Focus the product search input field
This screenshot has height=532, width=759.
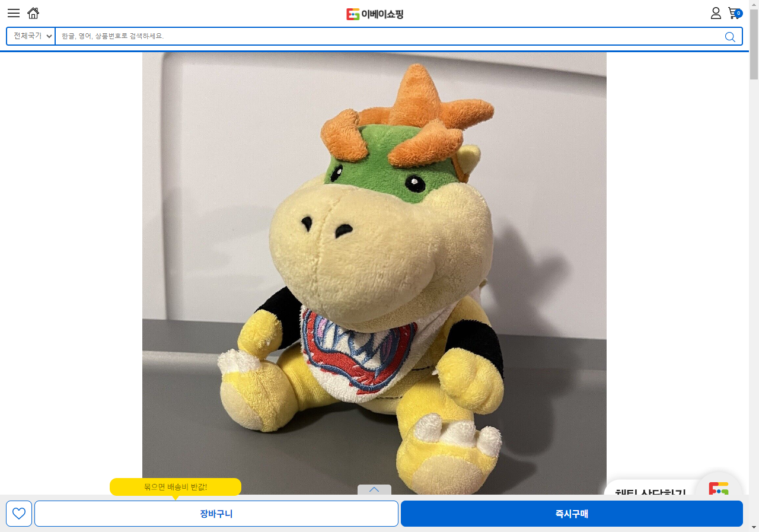[x=388, y=36]
